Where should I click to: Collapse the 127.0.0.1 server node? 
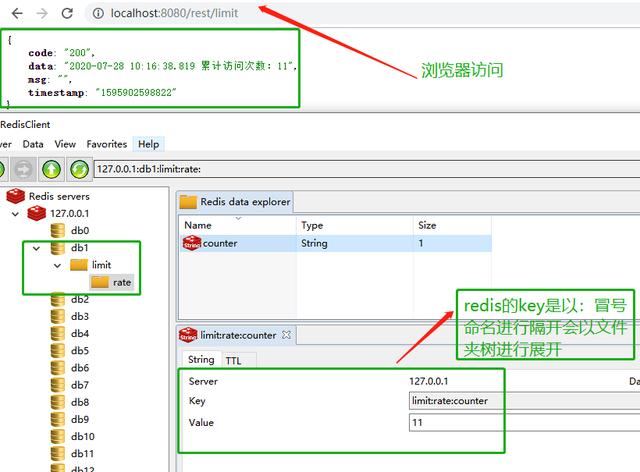point(15,214)
